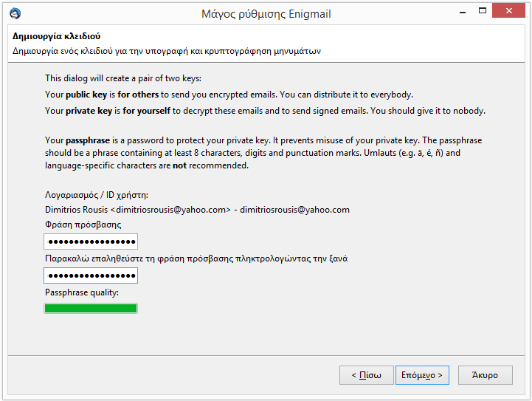This screenshot has height=401, width=532.
Task: Focus the passphrase confirmation field
Action: (91, 275)
